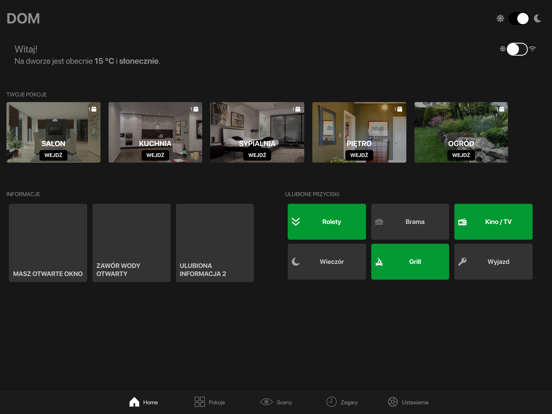Screen dimensions: 552x414
Task: Open the Ogród garden thumbnail
Action: click(461, 132)
